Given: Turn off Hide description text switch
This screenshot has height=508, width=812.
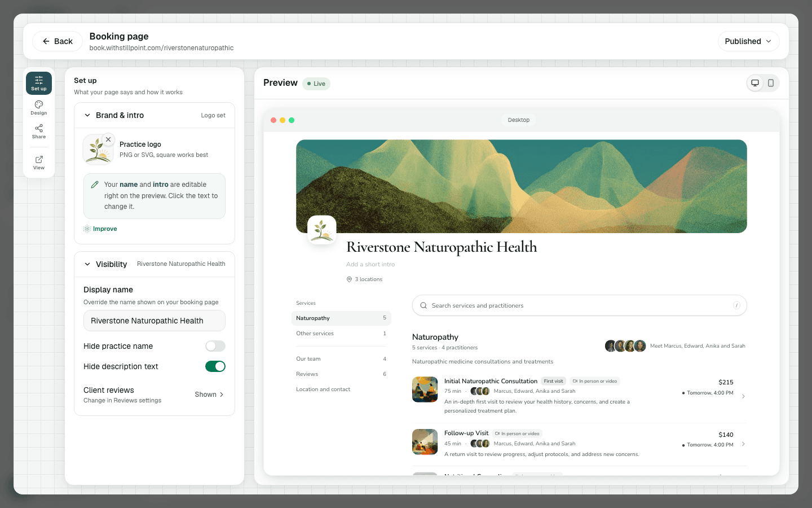Looking at the screenshot, I should (x=215, y=366).
